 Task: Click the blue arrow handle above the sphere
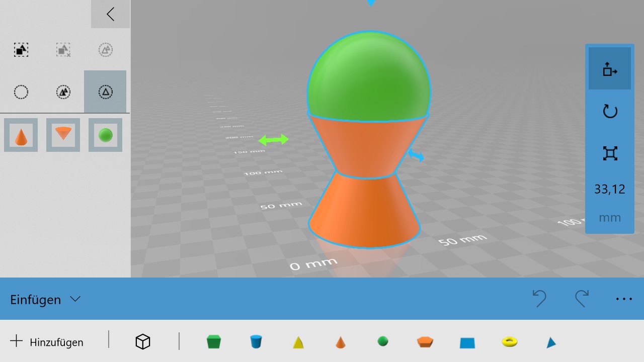[371, 3]
